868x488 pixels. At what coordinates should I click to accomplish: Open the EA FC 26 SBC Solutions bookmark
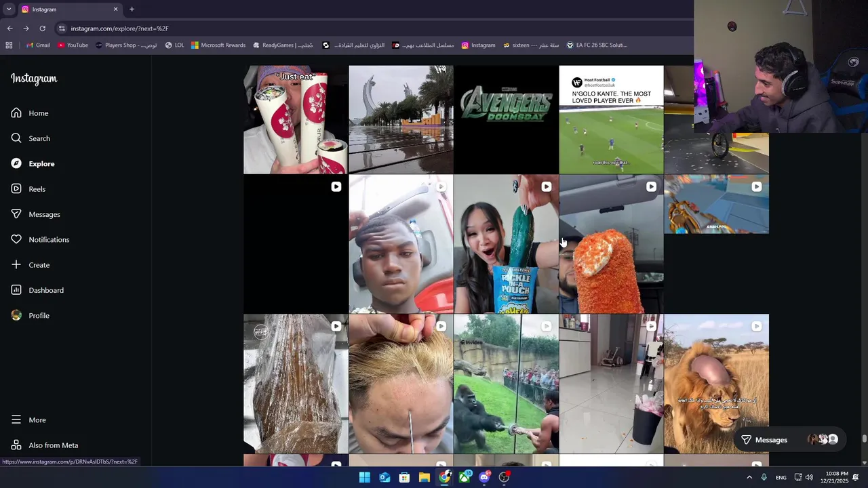point(597,45)
